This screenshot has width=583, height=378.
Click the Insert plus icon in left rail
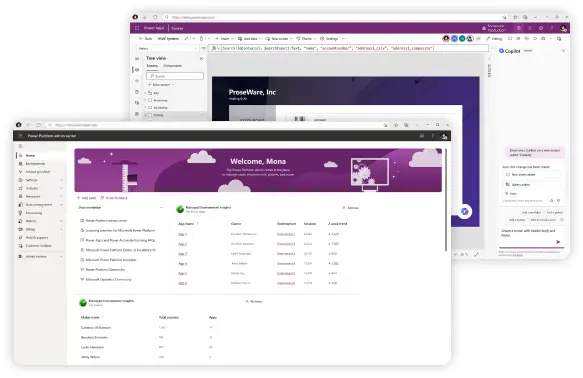click(137, 81)
